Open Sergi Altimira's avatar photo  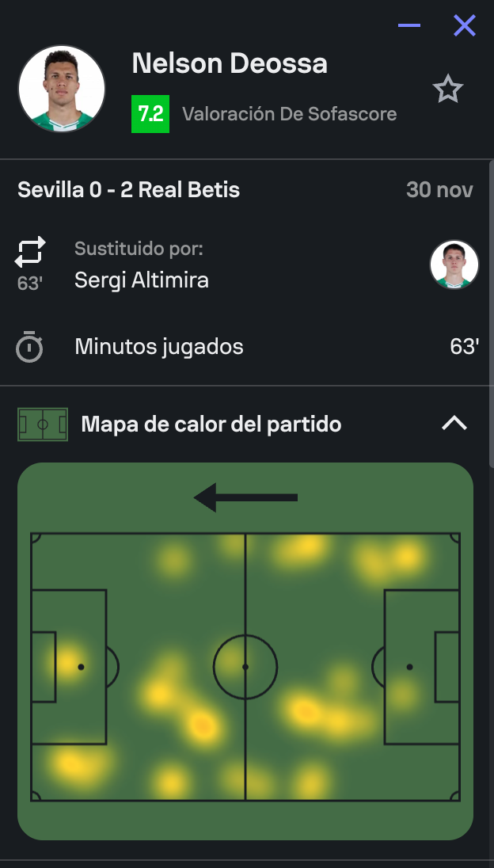(454, 265)
